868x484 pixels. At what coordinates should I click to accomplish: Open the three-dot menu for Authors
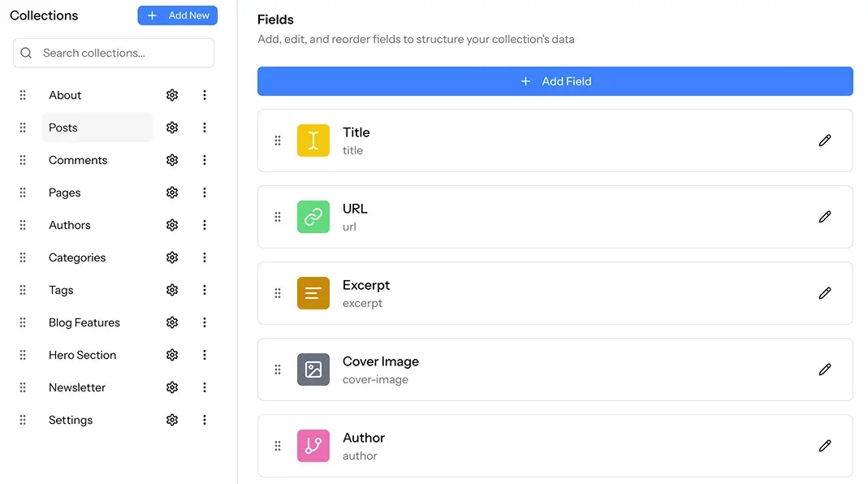(x=205, y=225)
